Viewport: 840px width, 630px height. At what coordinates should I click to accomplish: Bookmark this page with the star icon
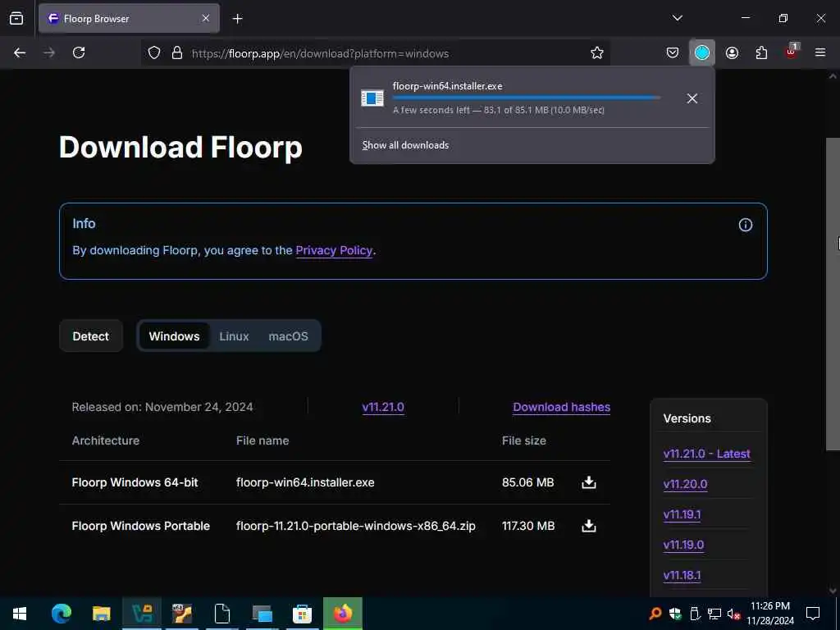(597, 52)
